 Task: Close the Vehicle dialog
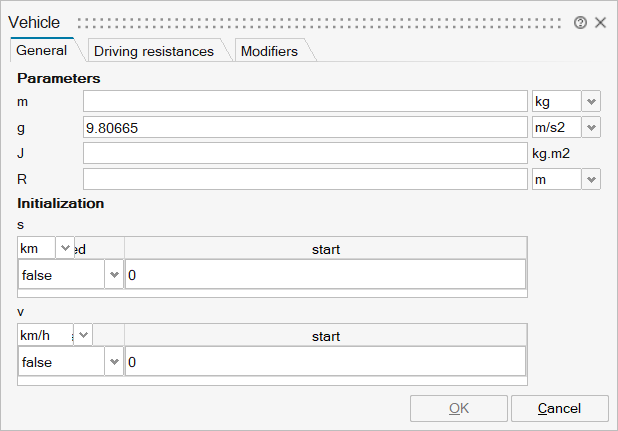[600, 22]
